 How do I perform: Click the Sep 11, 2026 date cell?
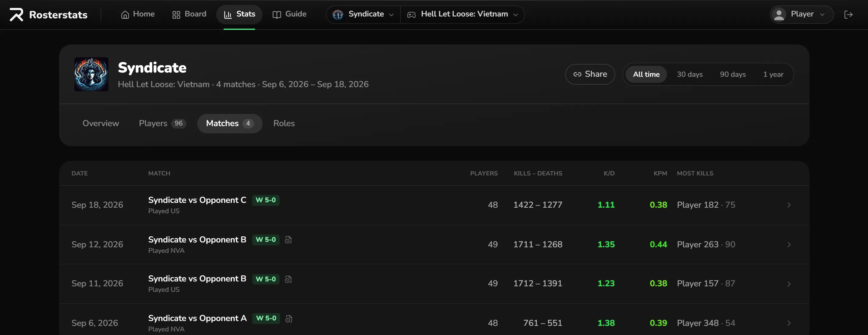point(97,284)
